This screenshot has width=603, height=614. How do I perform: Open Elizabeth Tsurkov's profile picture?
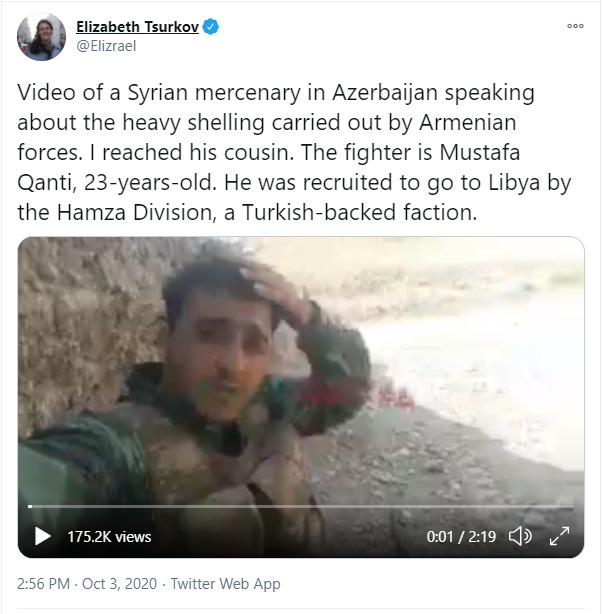point(42,36)
